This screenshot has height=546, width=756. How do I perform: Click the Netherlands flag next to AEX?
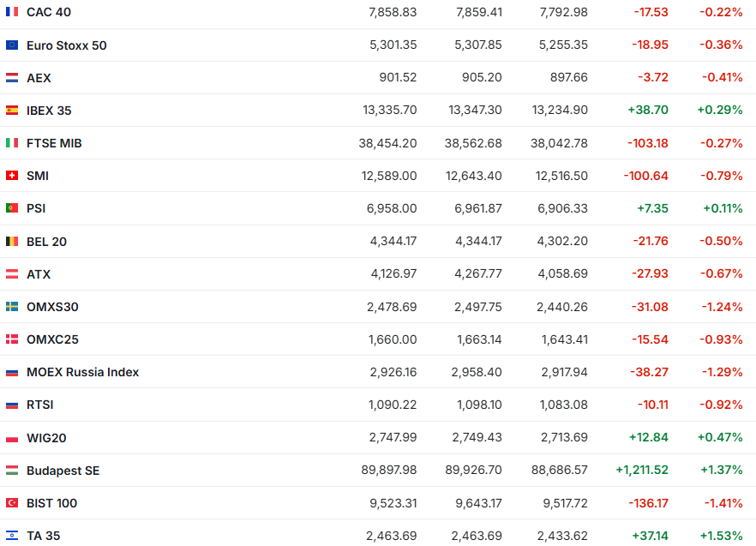(12, 77)
